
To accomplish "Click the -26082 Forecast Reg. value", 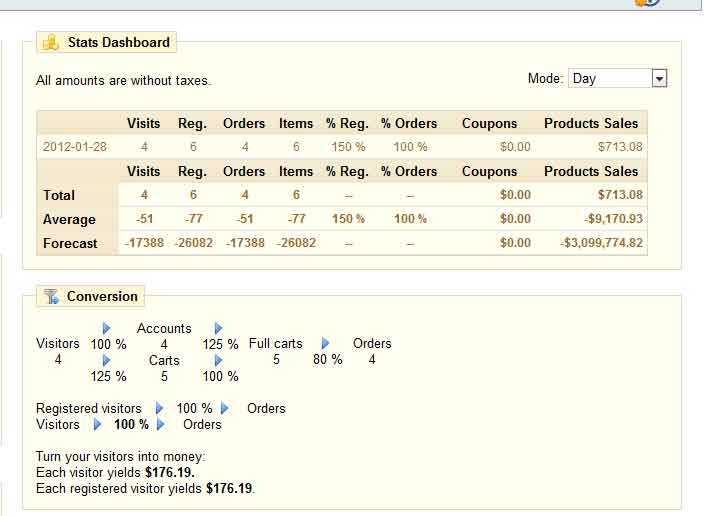I will 193,243.
